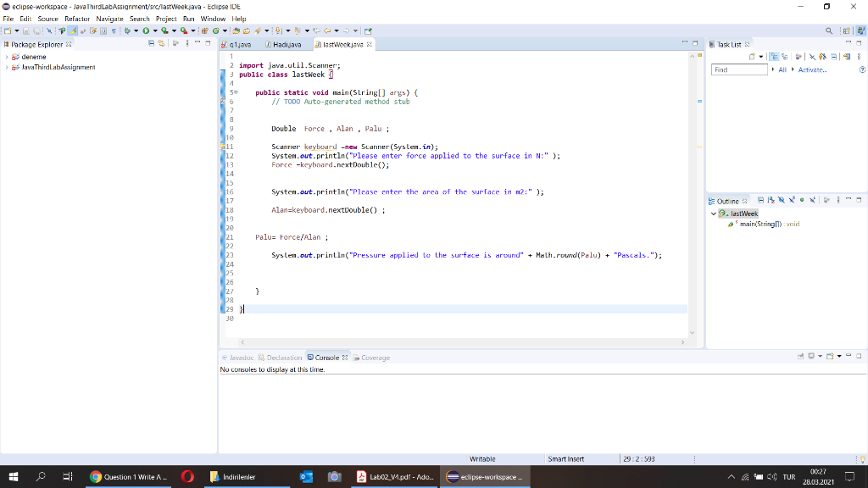Click the New Java Package toolbar icon
This screenshot has width=868, height=488.
coord(205,31)
